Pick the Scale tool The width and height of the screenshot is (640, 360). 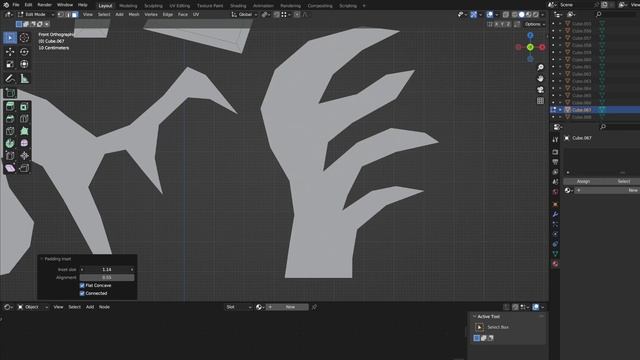tap(10, 64)
